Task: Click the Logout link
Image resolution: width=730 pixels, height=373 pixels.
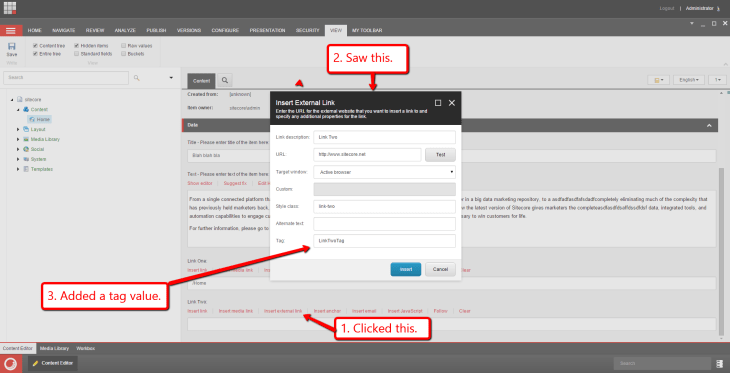Action: [667, 8]
